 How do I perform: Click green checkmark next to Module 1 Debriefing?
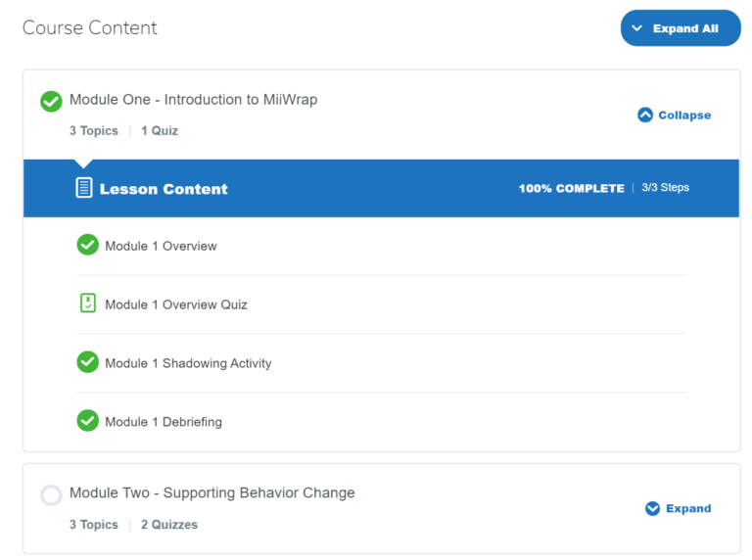(88, 420)
